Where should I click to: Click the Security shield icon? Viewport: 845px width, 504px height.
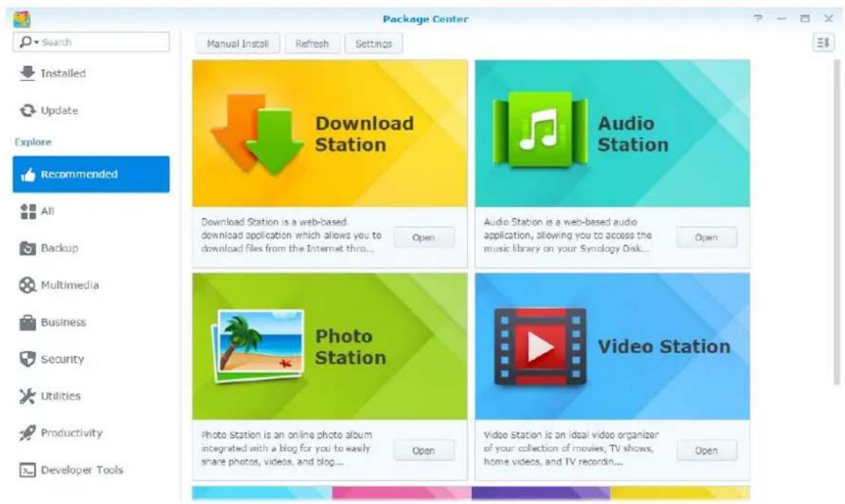pyautogui.click(x=28, y=358)
